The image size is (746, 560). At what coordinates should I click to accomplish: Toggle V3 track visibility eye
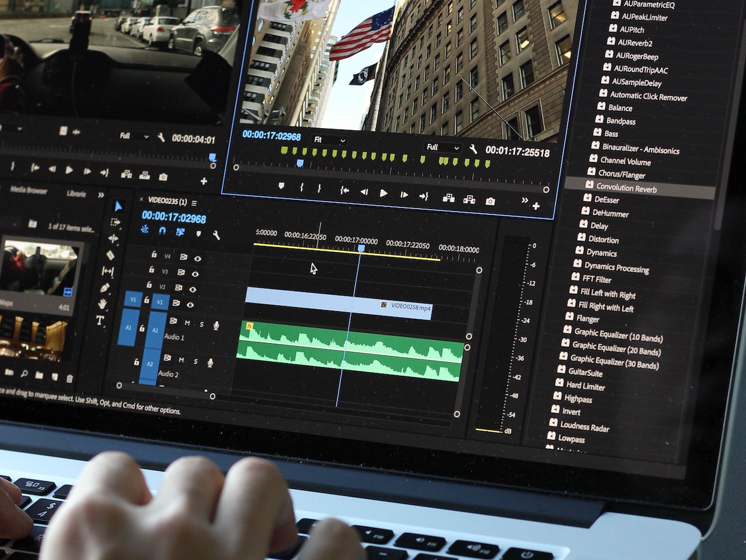pos(195,273)
